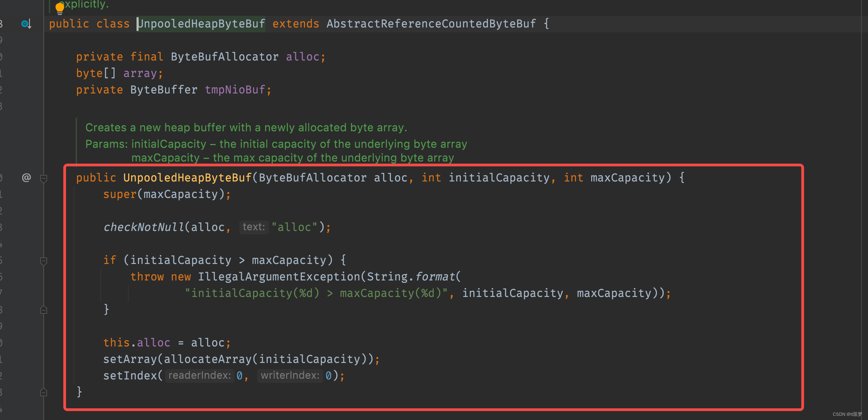Click the 'text:' parameter hint
Viewport: 868px width, 420px height.
pos(254,227)
